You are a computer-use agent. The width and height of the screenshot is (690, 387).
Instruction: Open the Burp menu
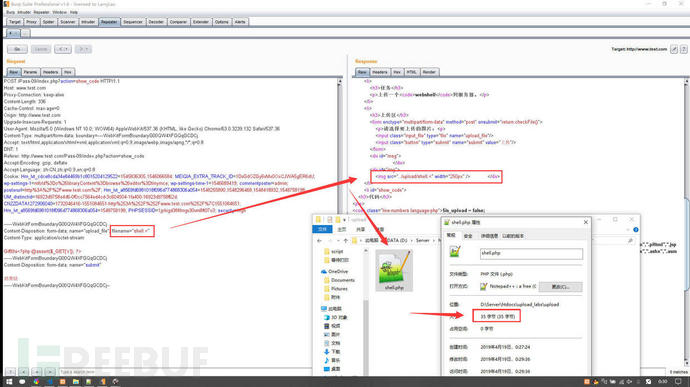click(x=10, y=12)
